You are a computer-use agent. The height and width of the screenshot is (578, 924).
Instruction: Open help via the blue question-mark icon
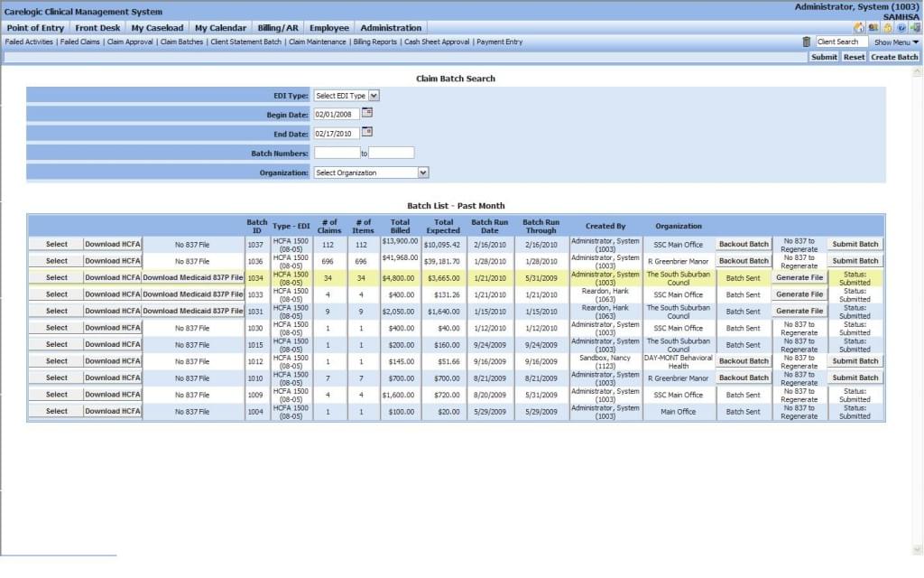901,28
